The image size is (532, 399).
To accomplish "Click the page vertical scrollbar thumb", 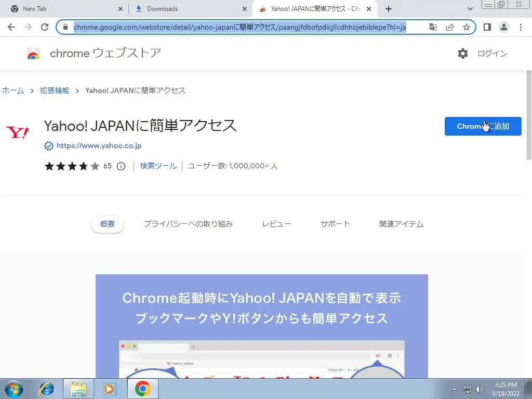I will pos(528,115).
